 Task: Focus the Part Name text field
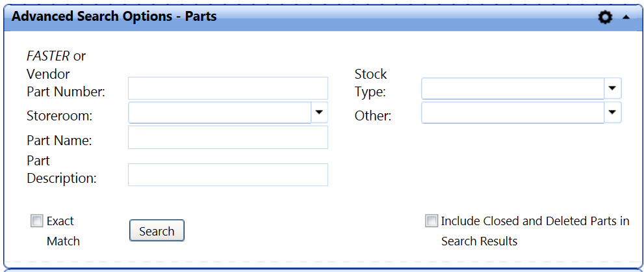tap(227, 137)
